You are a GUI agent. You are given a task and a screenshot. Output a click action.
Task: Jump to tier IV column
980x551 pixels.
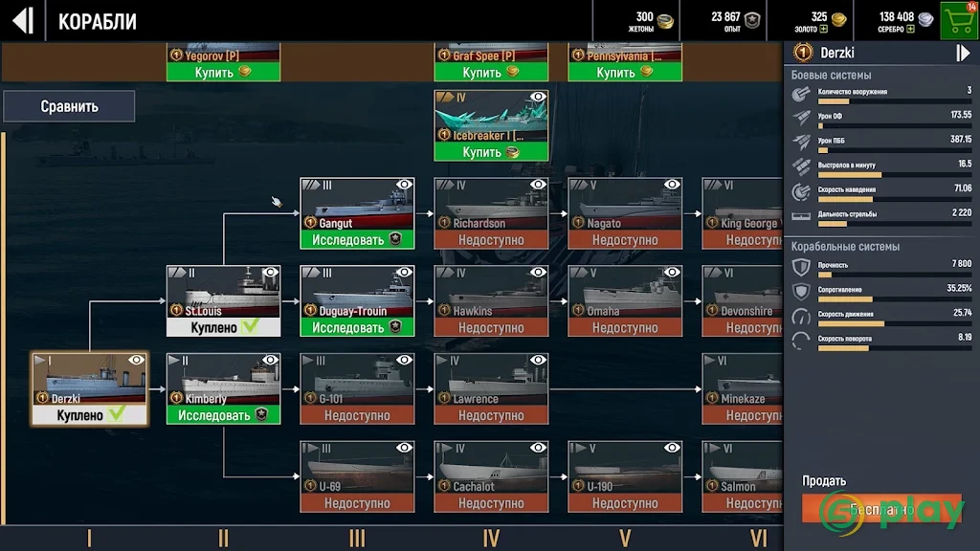pyautogui.click(x=491, y=538)
